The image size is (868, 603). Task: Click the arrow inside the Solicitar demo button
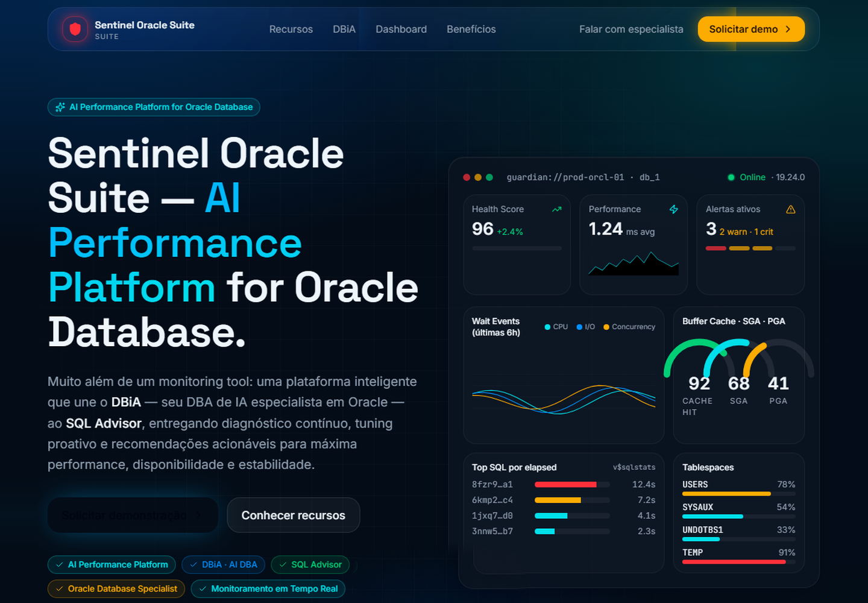coord(788,29)
